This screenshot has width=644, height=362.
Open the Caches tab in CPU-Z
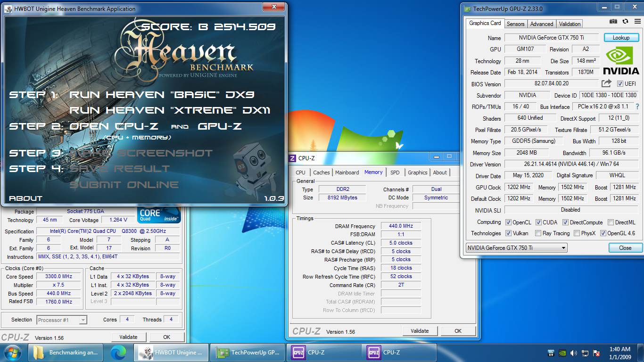321,173
